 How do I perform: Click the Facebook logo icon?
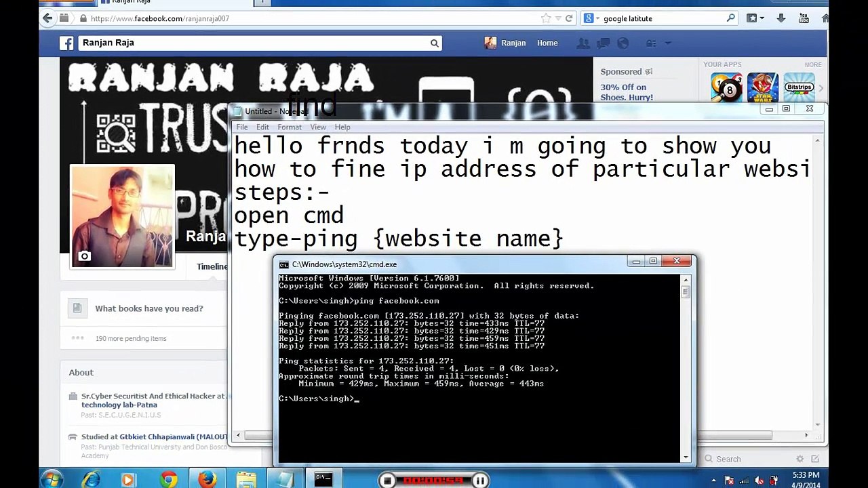(x=66, y=43)
